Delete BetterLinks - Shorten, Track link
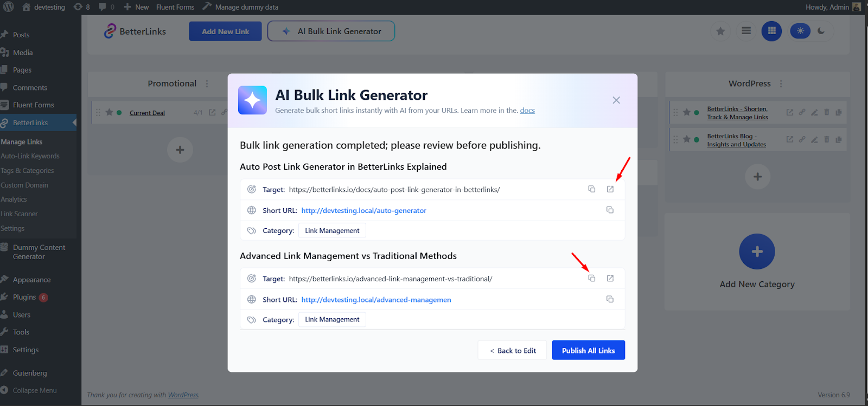 tap(827, 112)
